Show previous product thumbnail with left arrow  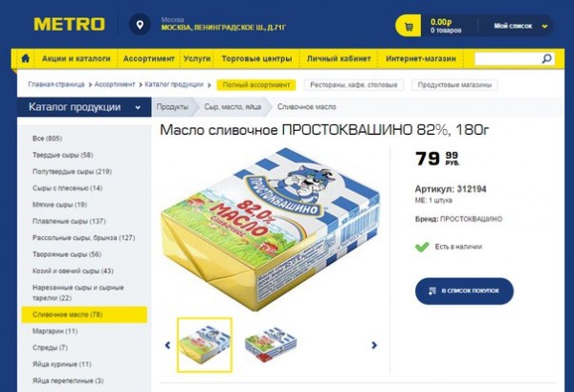167,345
